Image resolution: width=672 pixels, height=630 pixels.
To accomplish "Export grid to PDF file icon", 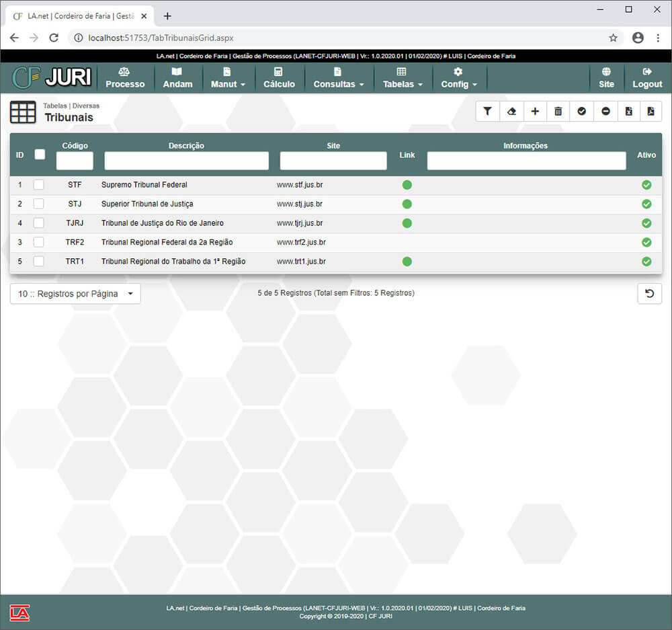I will (x=650, y=112).
